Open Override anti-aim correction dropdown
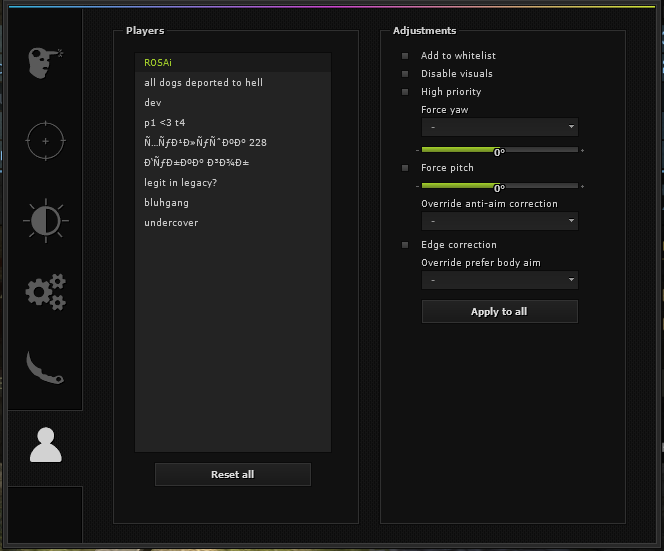This screenshot has width=664, height=551. tap(500, 221)
